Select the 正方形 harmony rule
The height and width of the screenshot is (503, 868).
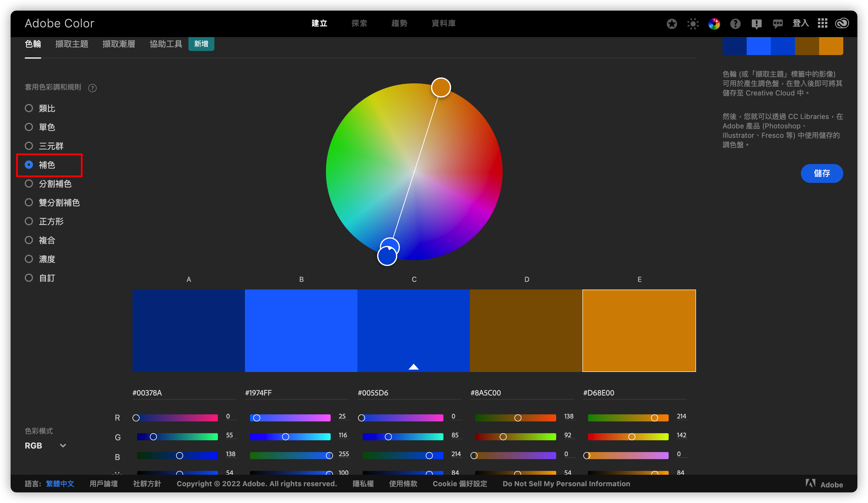point(44,221)
